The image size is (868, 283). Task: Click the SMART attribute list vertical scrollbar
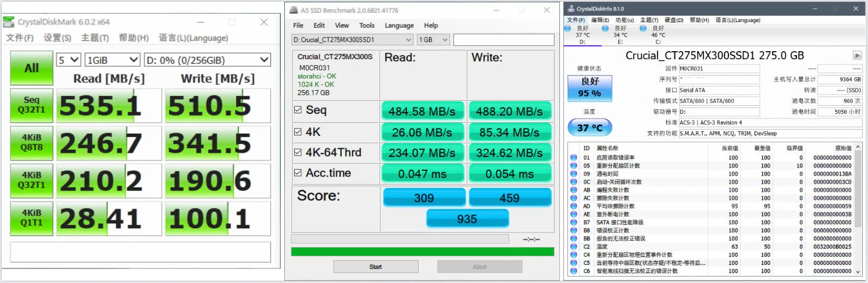(x=858, y=209)
